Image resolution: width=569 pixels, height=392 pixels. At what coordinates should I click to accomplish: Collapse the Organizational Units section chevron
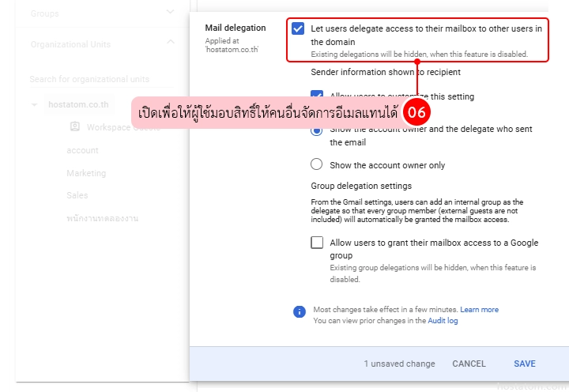click(171, 42)
